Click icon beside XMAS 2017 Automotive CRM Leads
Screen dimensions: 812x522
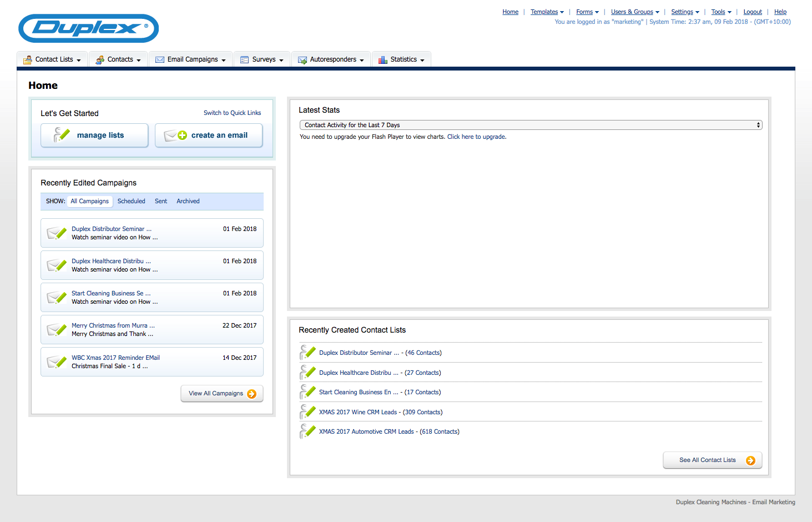pyautogui.click(x=307, y=431)
